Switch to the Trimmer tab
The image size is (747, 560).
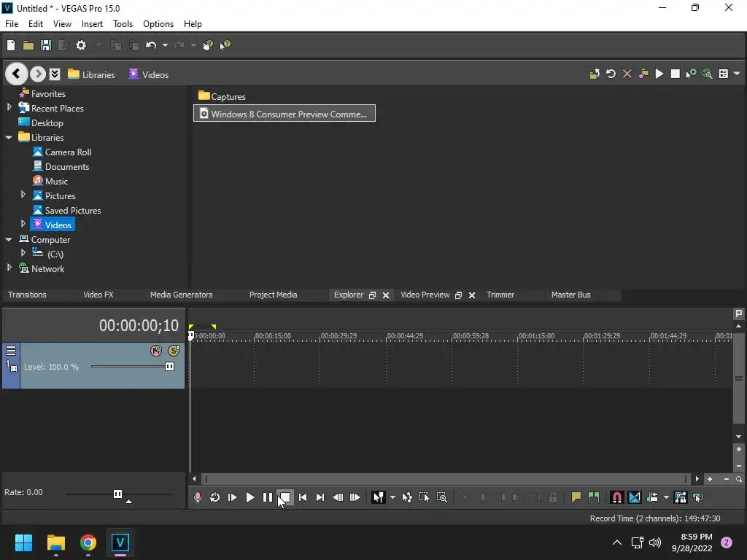(x=500, y=295)
